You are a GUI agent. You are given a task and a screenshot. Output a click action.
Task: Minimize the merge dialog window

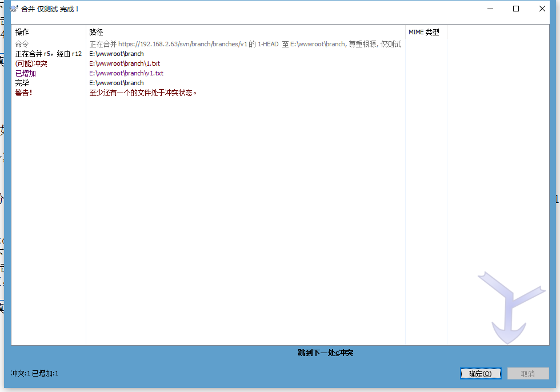pyautogui.click(x=490, y=9)
